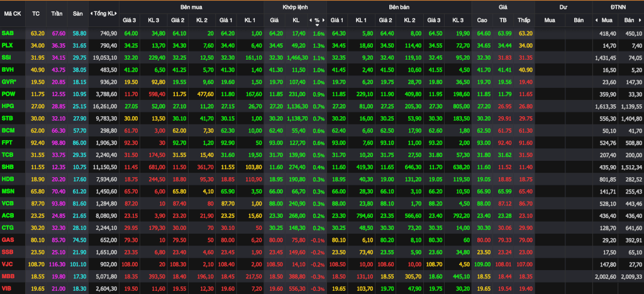Click MBB foreign buy value 2,002,60
Screen dimensions: 644x294
[x=606, y=278]
